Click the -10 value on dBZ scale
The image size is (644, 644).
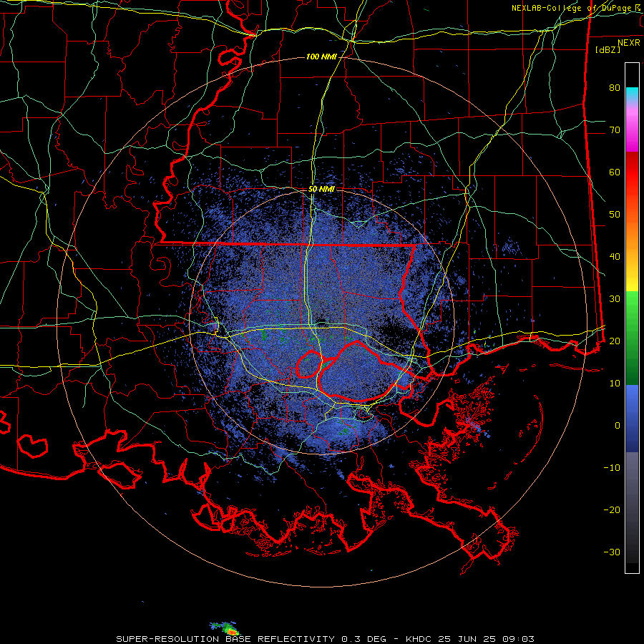click(x=612, y=467)
